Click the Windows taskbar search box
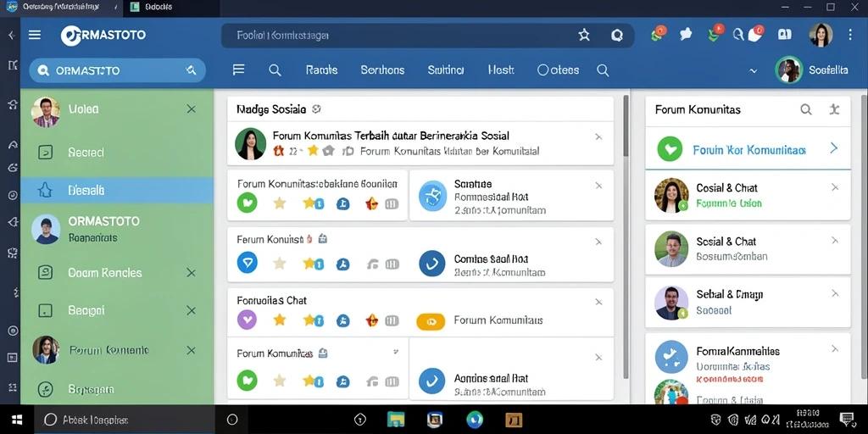This screenshot has width=868, height=434. (x=125, y=420)
